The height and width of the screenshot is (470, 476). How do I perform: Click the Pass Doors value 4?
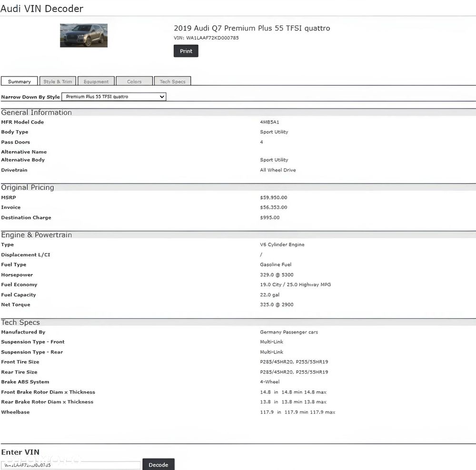(261, 142)
